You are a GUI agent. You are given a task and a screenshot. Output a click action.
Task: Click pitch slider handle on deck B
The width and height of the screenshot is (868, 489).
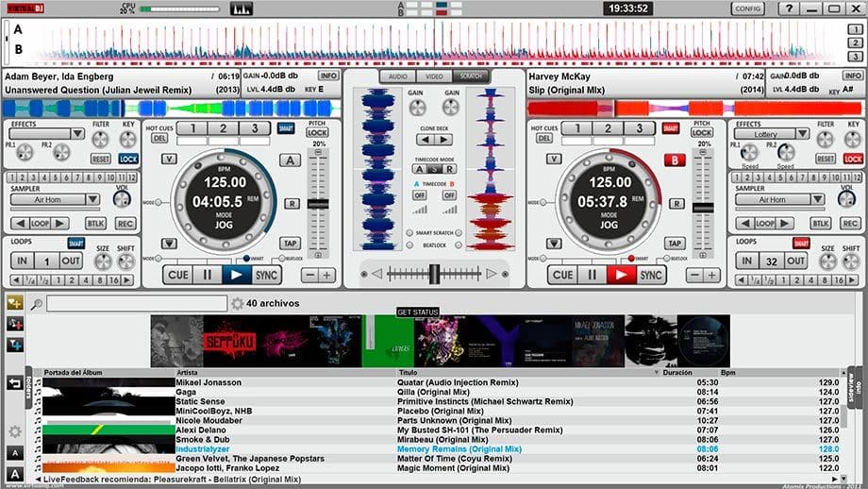(703, 208)
